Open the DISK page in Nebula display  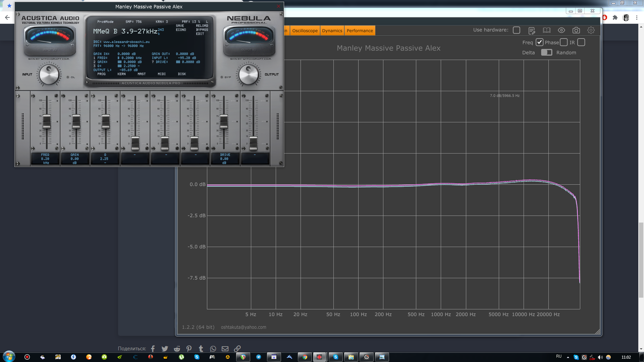[x=182, y=74]
